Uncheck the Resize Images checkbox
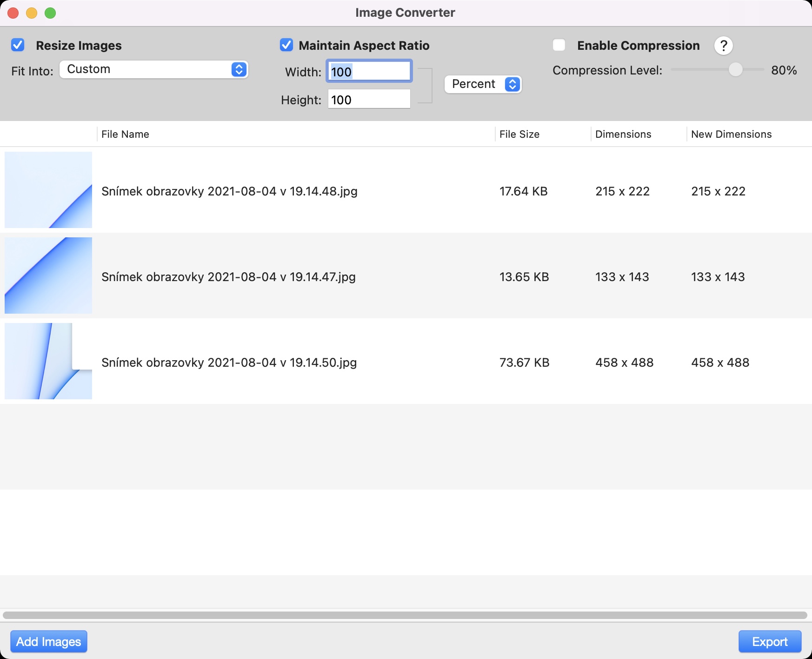812x659 pixels. click(x=18, y=45)
